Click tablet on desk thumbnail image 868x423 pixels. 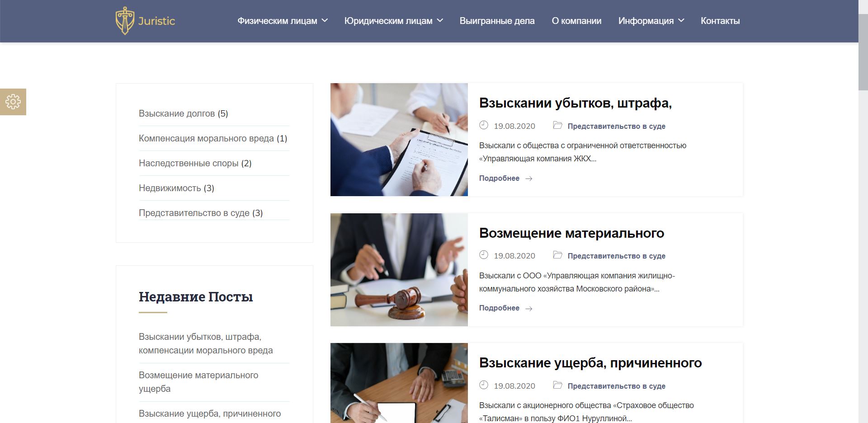pyautogui.click(x=399, y=383)
